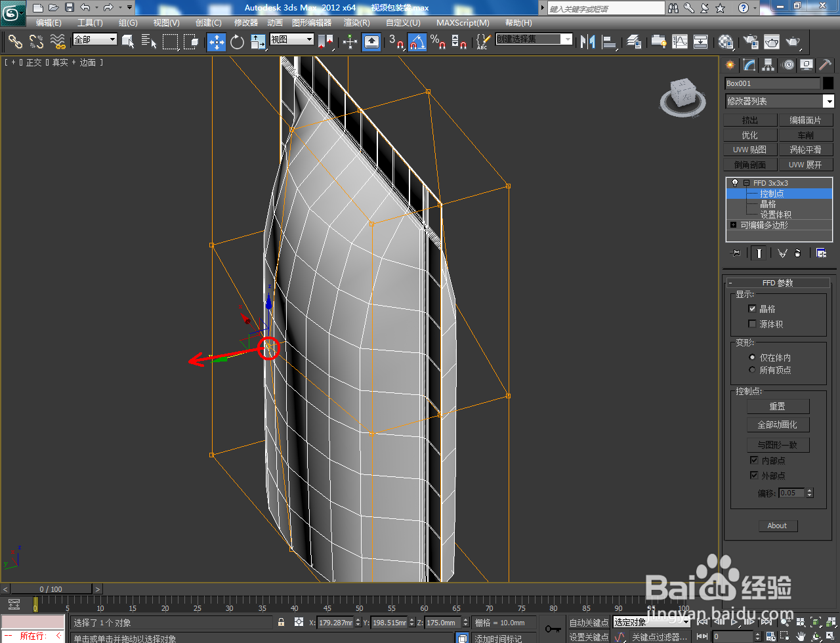Switch to the Create command panel tab
Image resolution: width=840 pixels, height=643 pixels.
[730, 65]
